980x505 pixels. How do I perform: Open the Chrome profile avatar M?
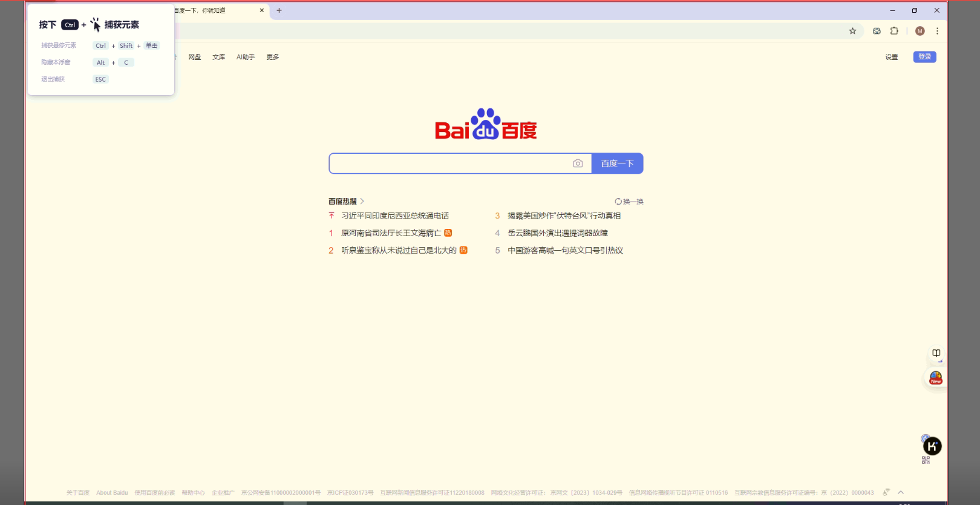pyautogui.click(x=920, y=31)
